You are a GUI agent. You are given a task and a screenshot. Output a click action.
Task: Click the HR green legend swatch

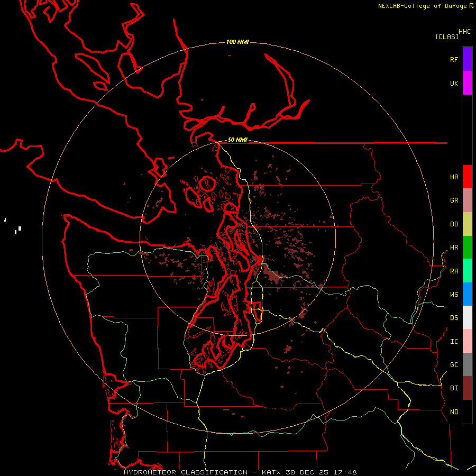[467, 248]
